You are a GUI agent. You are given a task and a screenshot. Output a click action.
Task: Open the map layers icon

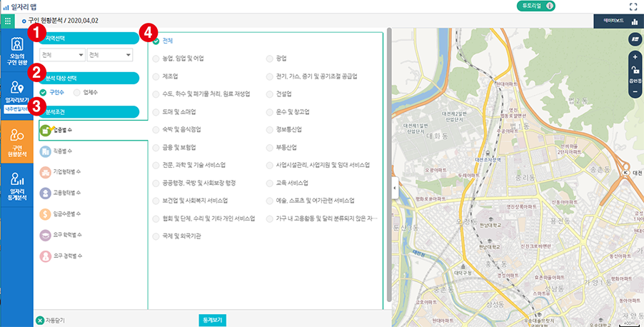635,39
